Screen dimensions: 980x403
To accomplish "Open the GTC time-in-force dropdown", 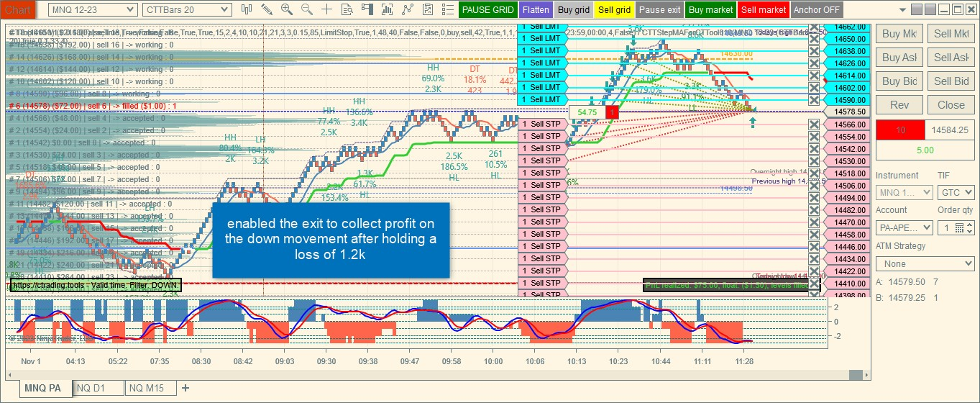I will [x=956, y=192].
